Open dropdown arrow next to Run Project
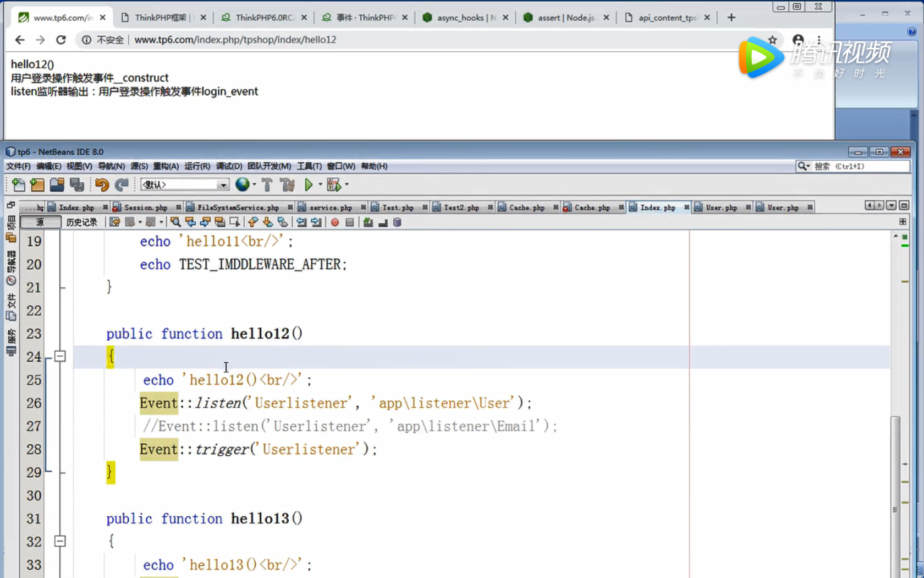 pyautogui.click(x=320, y=185)
